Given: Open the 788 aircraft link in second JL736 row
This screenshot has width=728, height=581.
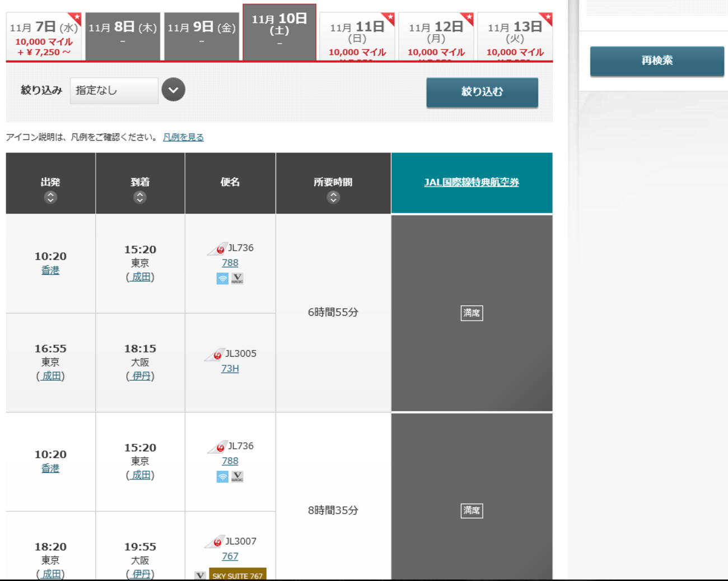Looking at the screenshot, I should (230, 461).
